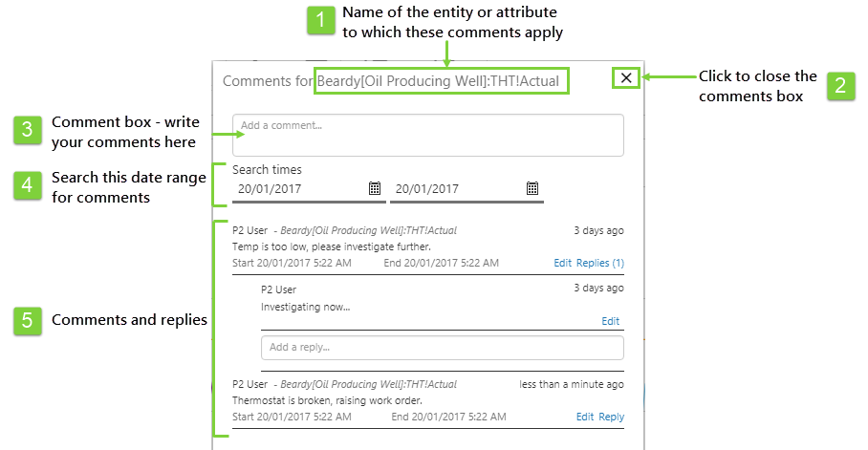868x450 pixels.
Task: Edit the 'Thermostat is broken' comment
Action: click(585, 417)
